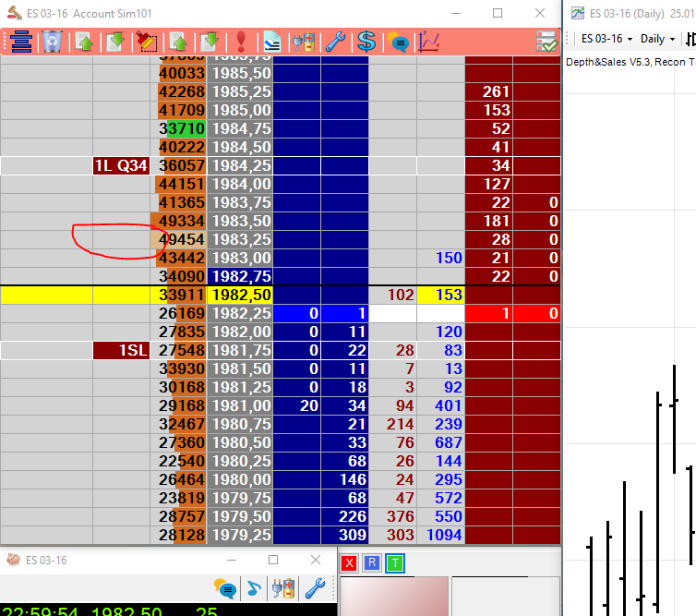Click the 1985,50 price cell
Screen dimensions: 696x616
[x=240, y=73]
